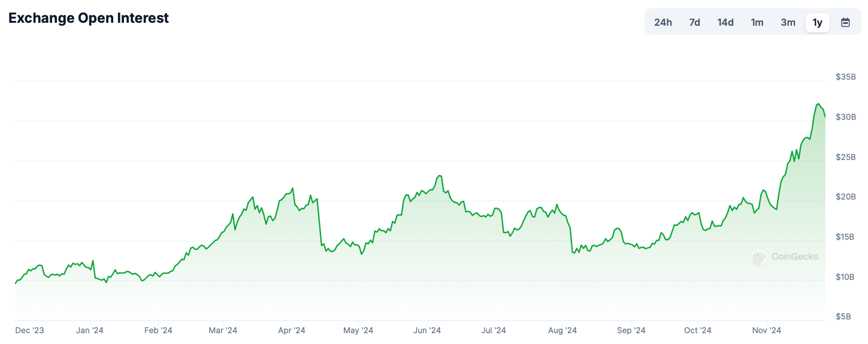Click the Feb '24 axis label
Screen dimensions: 868x344
pyautogui.click(x=158, y=330)
